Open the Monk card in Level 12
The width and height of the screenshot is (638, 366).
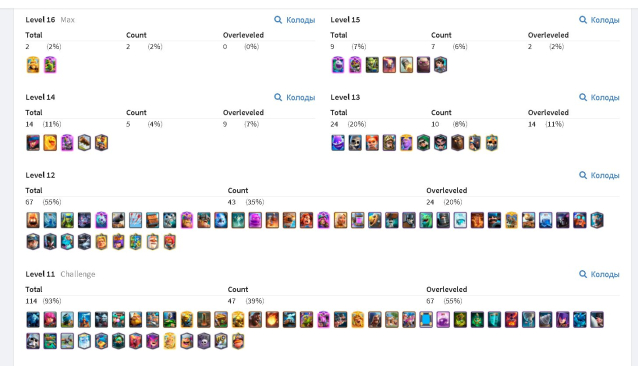click(153, 242)
